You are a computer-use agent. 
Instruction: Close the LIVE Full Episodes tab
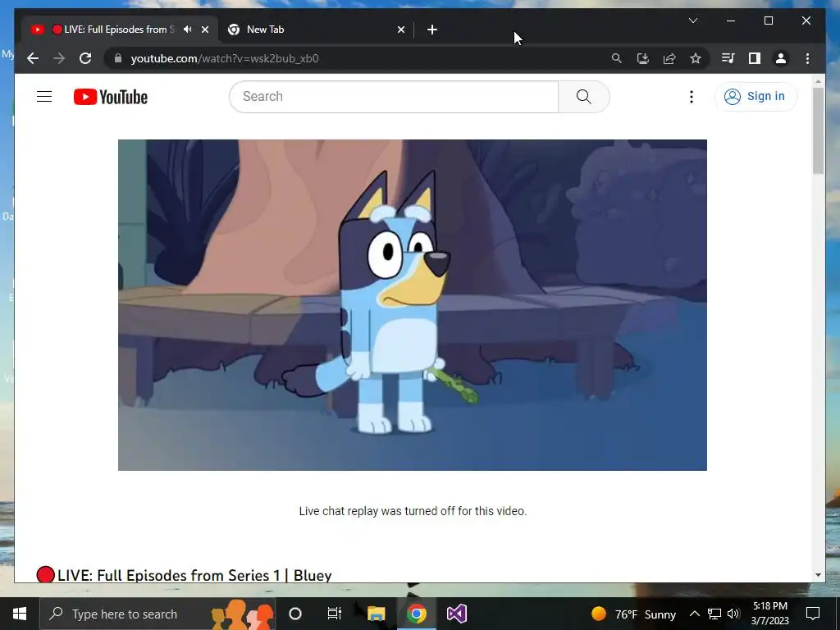pyautogui.click(x=204, y=30)
